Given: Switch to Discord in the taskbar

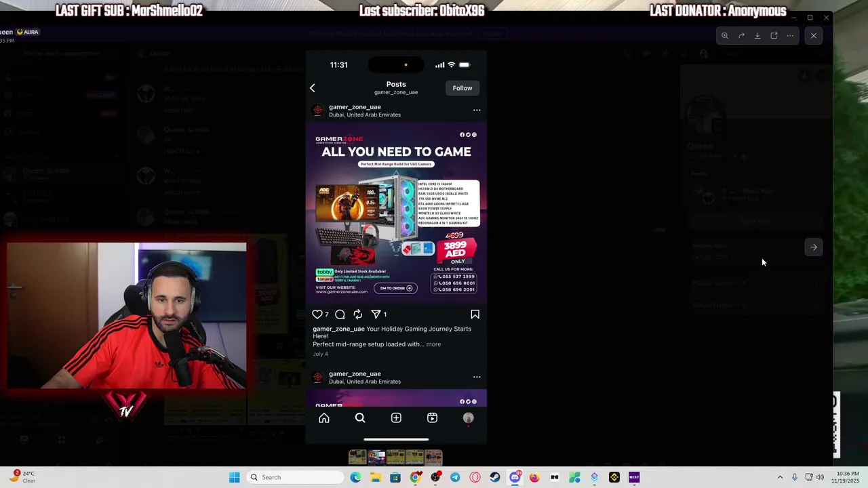Looking at the screenshot, I should [515, 477].
